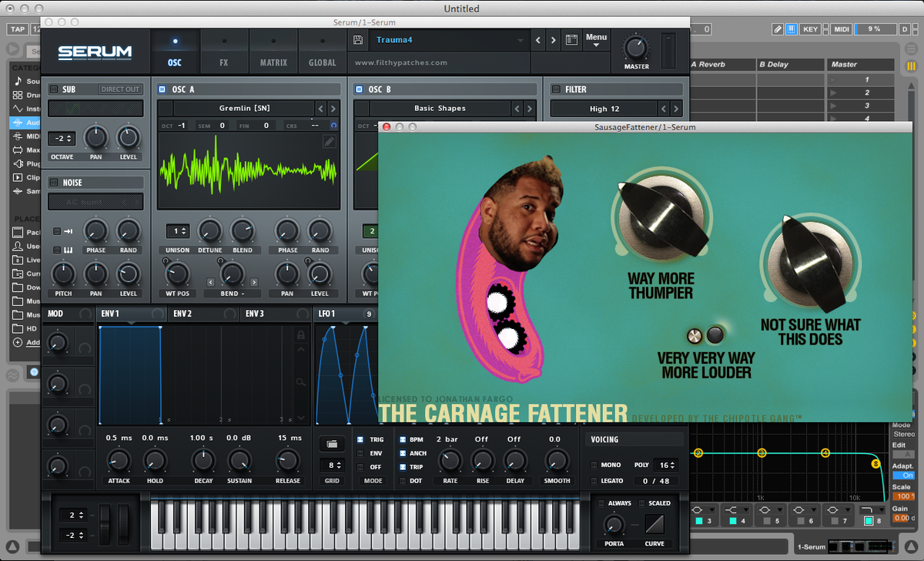Image resolution: width=924 pixels, height=561 pixels.
Task: Open the Basic Shapes wavetable list for OSC B
Action: point(440,109)
